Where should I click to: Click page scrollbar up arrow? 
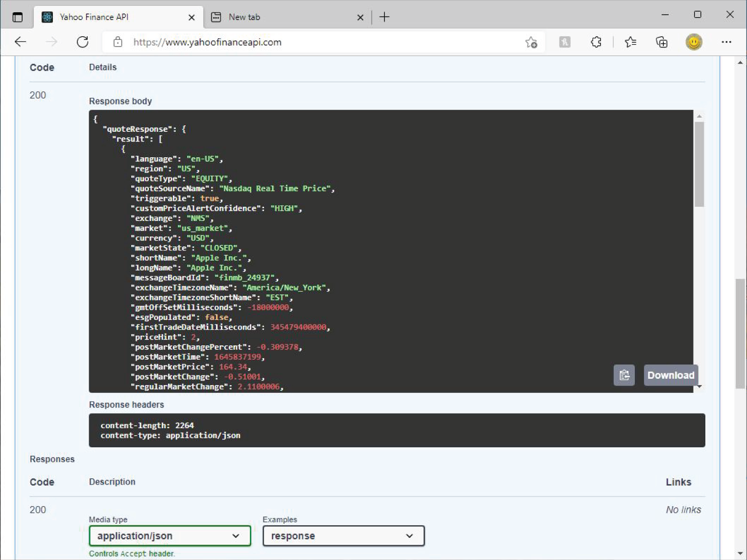(740, 63)
